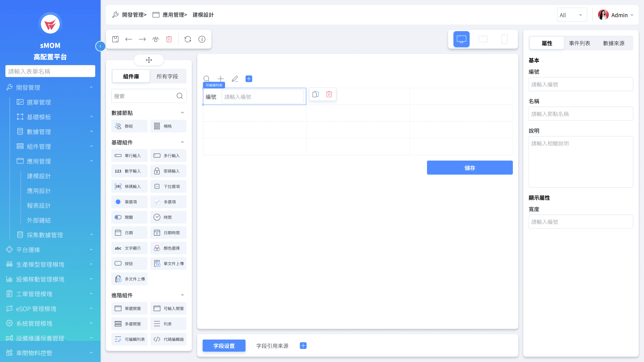Click the refresh icon in toolbar
This screenshot has height=362, width=644.
click(x=188, y=39)
